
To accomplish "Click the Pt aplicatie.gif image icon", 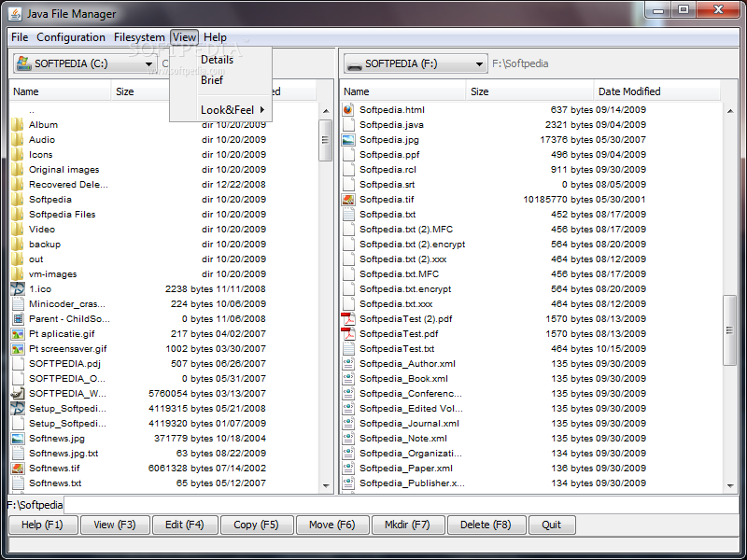I will pyautogui.click(x=18, y=334).
